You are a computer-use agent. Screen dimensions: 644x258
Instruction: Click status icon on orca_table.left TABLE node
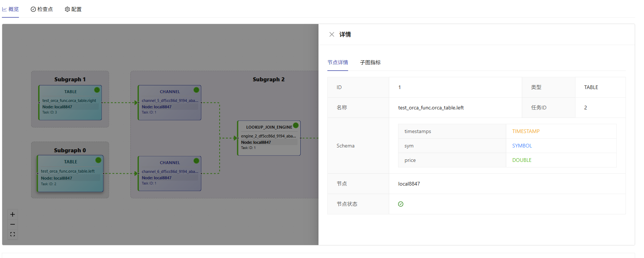tap(98, 160)
